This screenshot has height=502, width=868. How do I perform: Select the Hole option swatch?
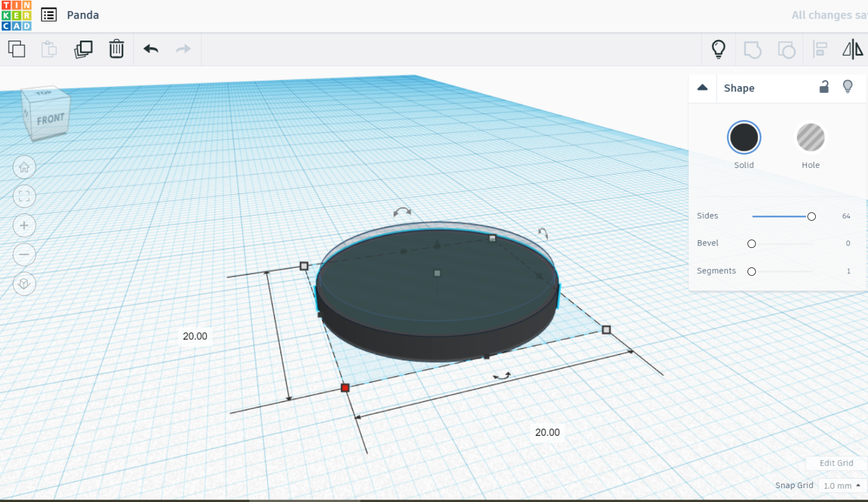810,138
